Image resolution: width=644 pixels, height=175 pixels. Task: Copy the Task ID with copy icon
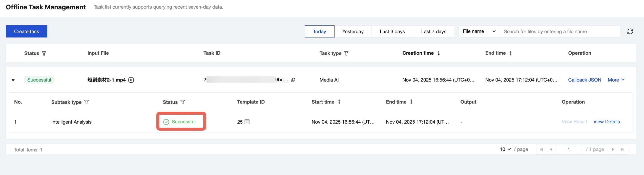293,80
